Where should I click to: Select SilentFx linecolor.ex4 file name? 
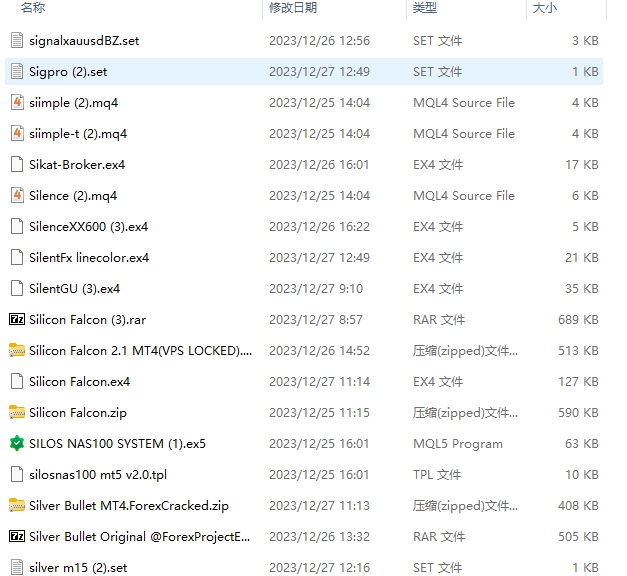[89, 257]
